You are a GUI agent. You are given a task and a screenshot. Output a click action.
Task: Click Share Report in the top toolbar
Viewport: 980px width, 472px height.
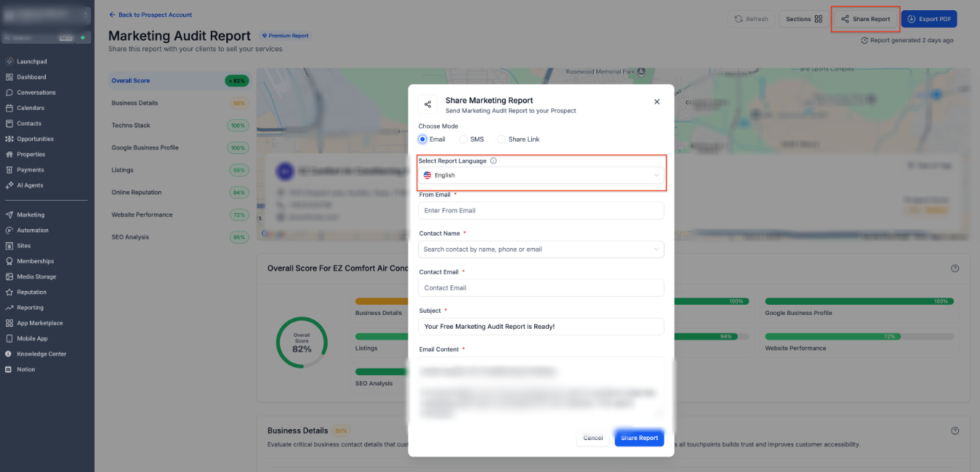865,19
